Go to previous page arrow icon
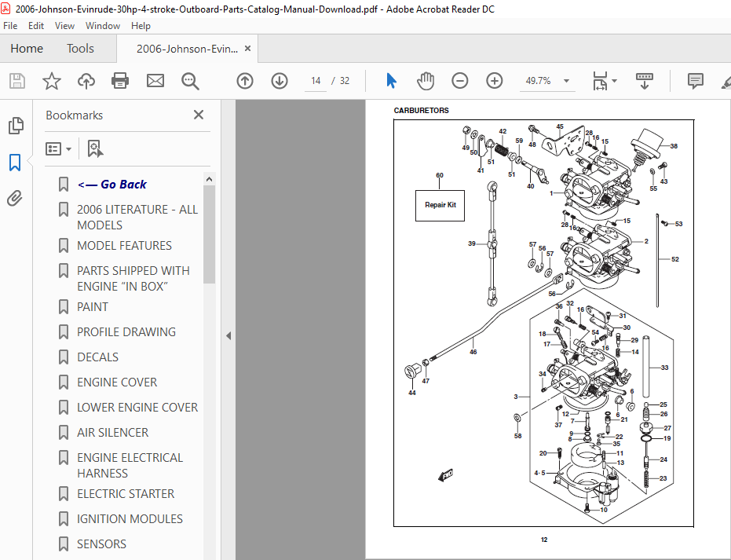Image resolution: width=731 pixels, height=560 pixels. 245,81
